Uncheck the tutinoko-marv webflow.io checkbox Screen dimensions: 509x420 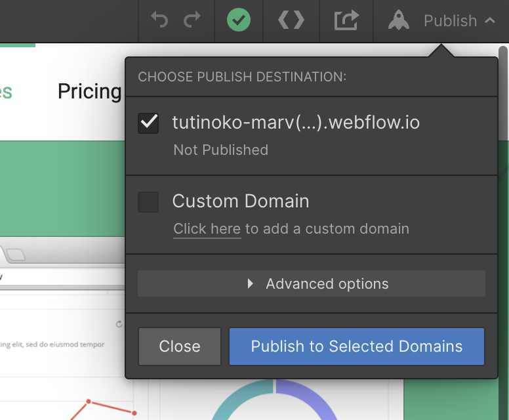(148, 123)
